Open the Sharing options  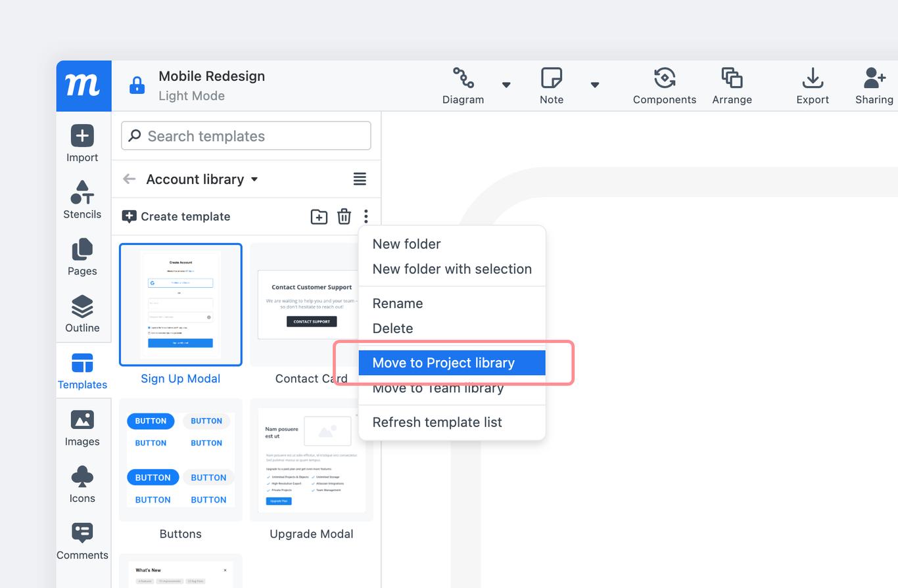pos(874,86)
